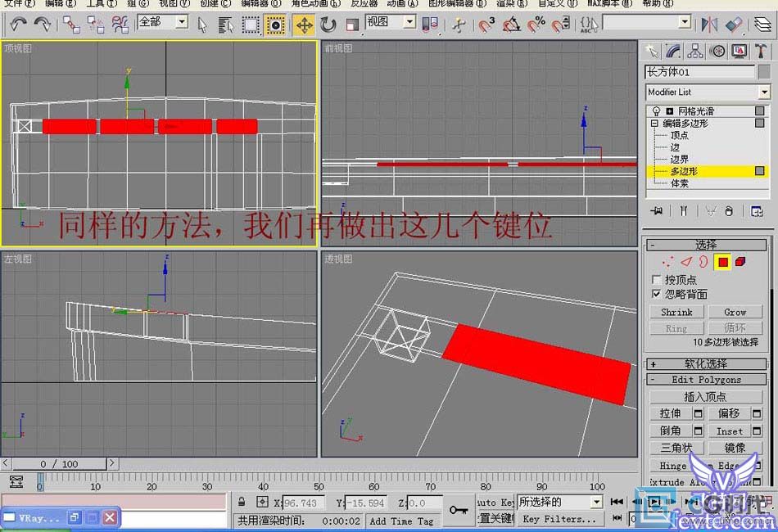Select Element cube selection icon
The width and height of the screenshot is (778, 532).
pyautogui.click(x=740, y=261)
